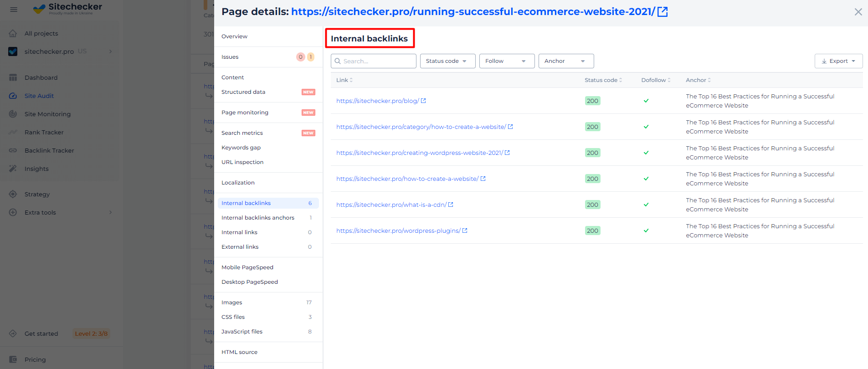Expand the sitechecker.pro project chevron
The height and width of the screenshot is (369, 868).
(x=110, y=51)
